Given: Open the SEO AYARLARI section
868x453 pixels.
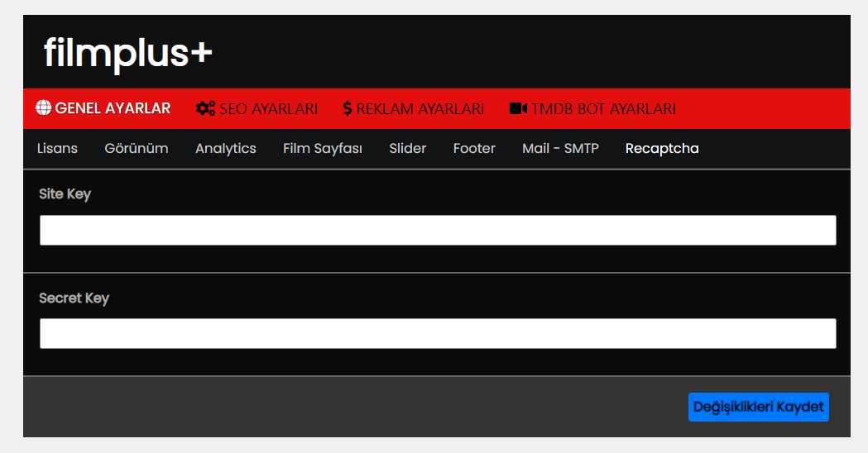Looking at the screenshot, I should [x=257, y=108].
